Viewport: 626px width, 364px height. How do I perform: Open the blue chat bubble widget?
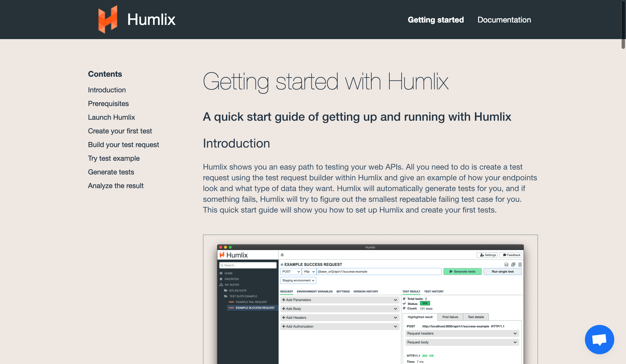tap(599, 339)
